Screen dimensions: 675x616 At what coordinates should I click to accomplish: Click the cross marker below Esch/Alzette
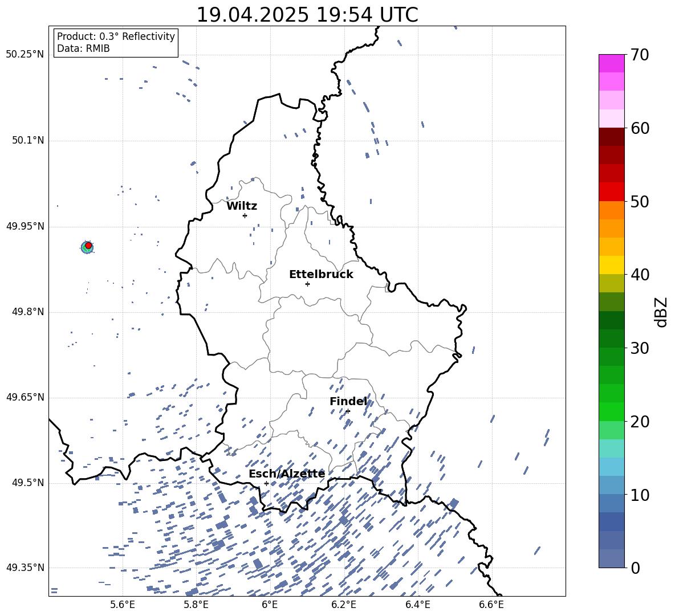[x=266, y=483]
